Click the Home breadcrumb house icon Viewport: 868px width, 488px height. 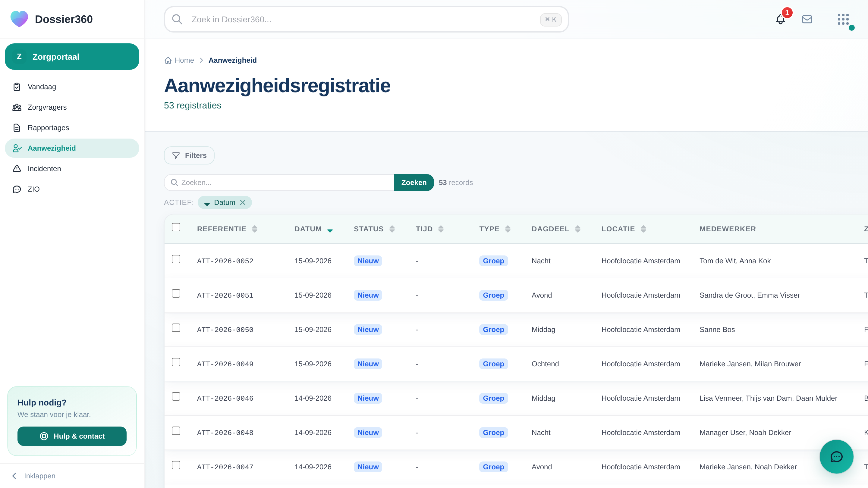coord(168,60)
